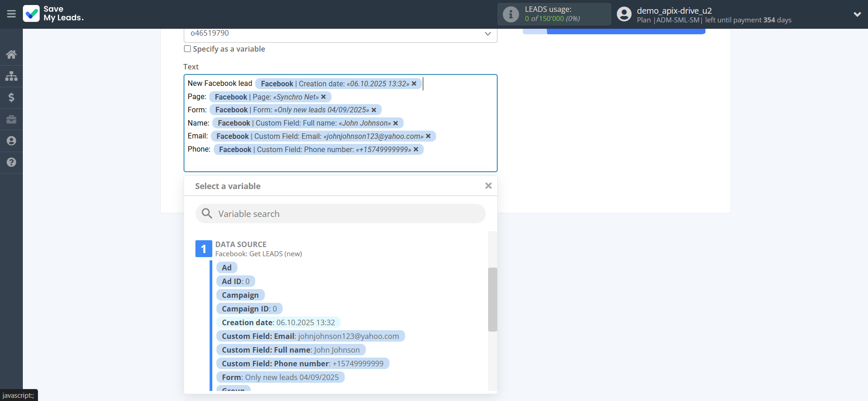Screen dimensions: 868x401
Task: Open the user profile sidebar icon
Action: tap(11, 141)
